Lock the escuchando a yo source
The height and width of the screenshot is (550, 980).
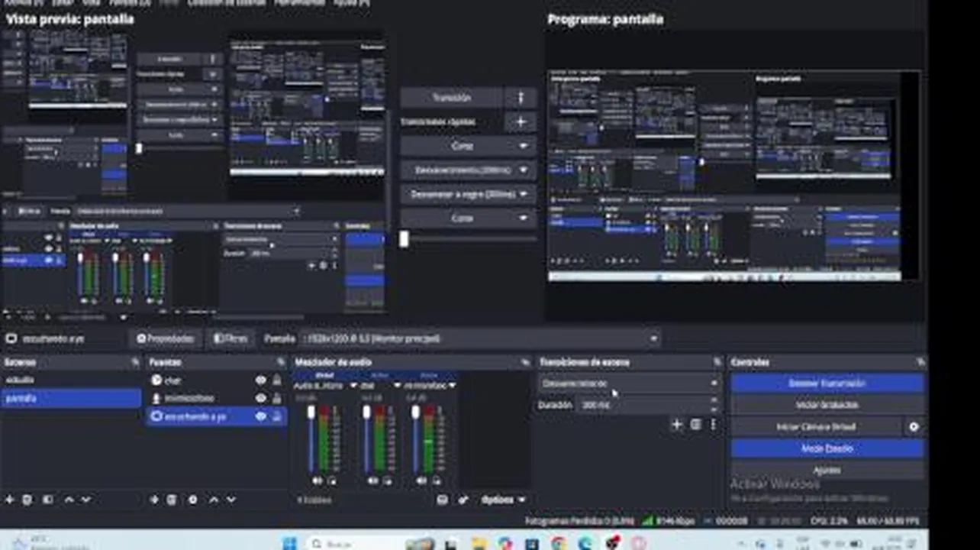[276, 416]
